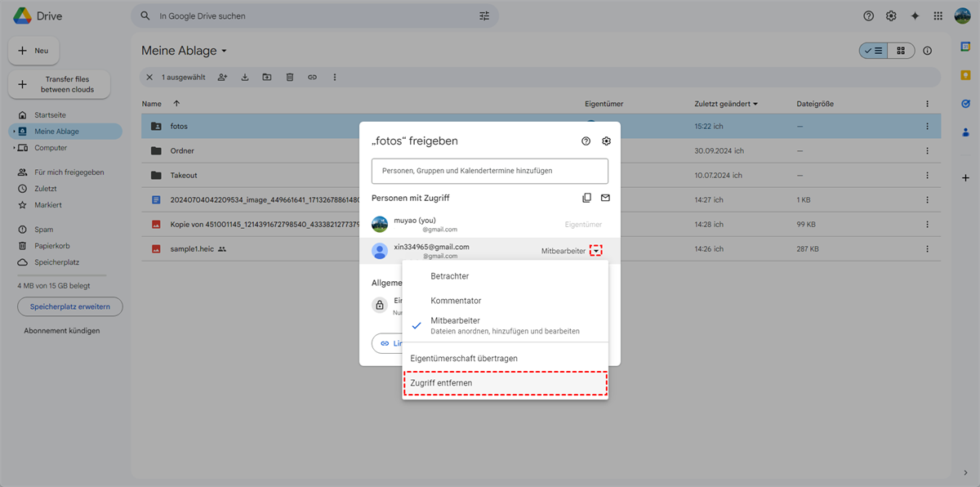Image resolution: width=980 pixels, height=487 pixels.
Task: Switch to list layout view
Action: pos(873,51)
